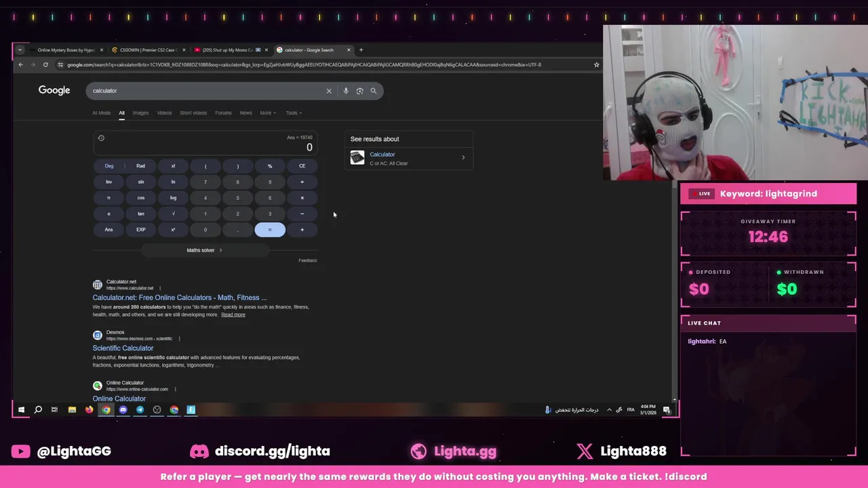Click the calculator sin key
Screen dimensions: 868x488
pos(141,182)
